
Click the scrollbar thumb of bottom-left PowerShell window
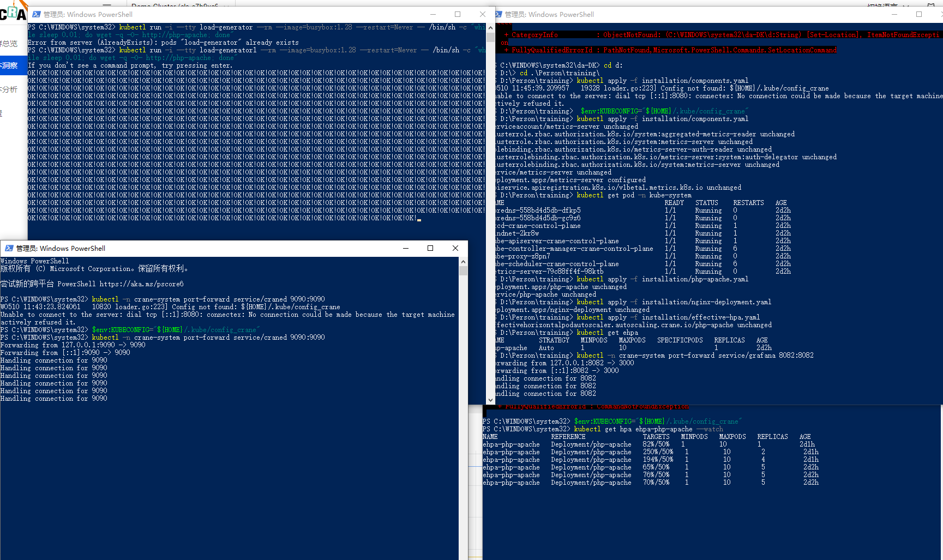pos(463,271)
